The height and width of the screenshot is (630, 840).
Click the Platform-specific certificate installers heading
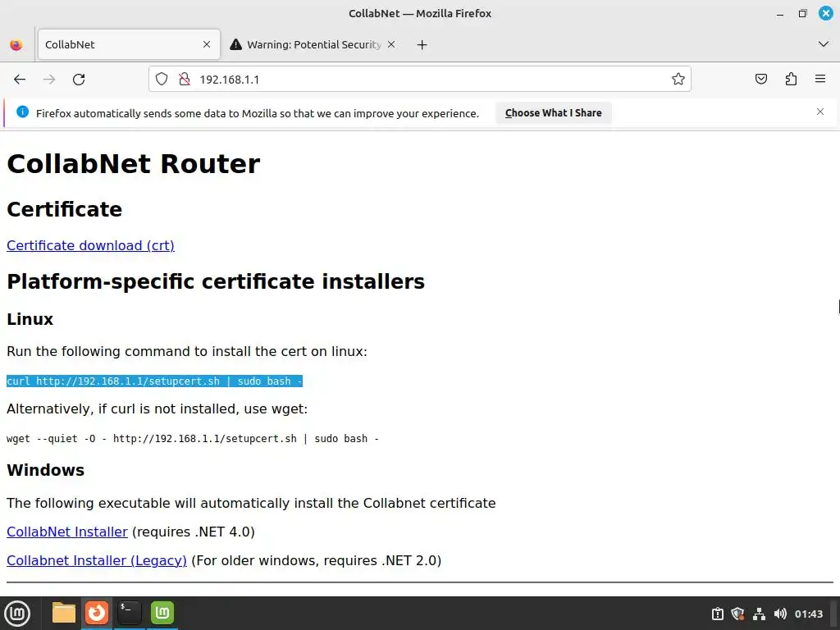(x=216, y=282)
